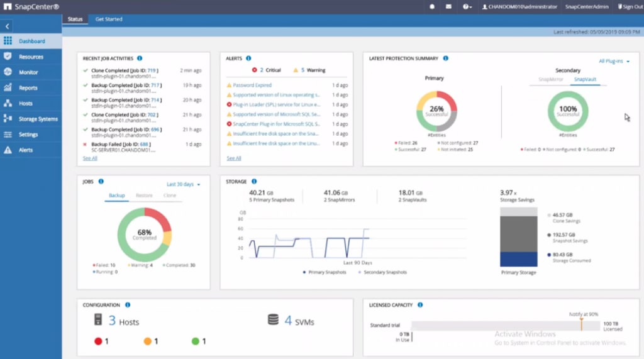Select the Restore tab in Jobs panel
Viewport: 644px width, 359px height.
click(144, 196)
